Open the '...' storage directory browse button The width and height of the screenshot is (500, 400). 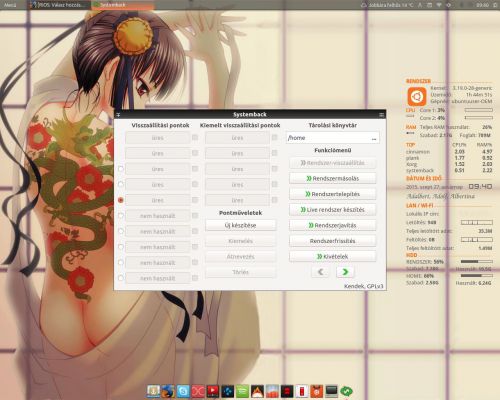pyautogui.click(x=374, y=138)
